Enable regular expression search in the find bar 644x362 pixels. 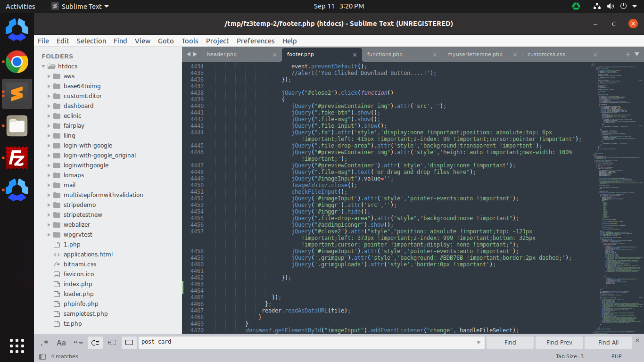tap(45, 343)
